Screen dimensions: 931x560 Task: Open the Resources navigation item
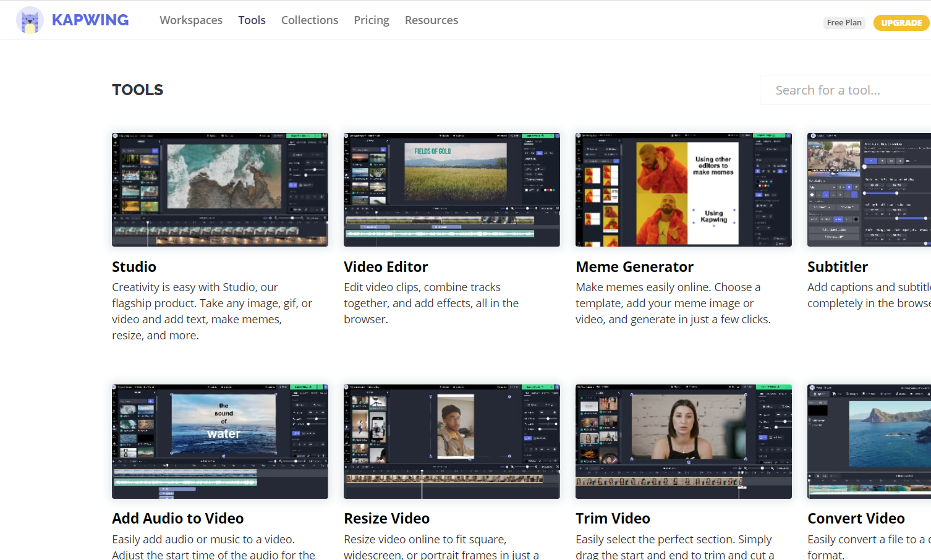[431, 20]
